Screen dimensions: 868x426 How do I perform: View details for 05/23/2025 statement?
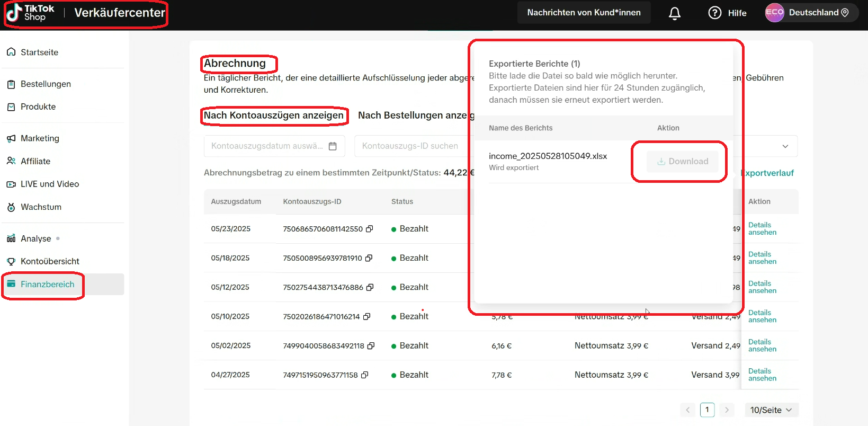(762, 229)
